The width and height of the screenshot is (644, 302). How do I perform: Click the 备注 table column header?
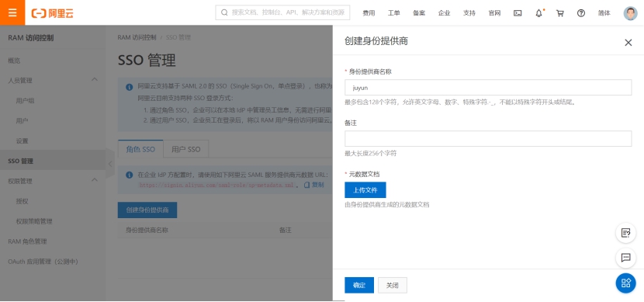(285, 230)
